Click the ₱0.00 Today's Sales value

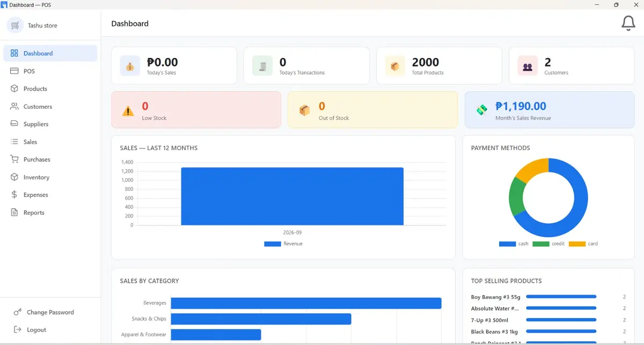click(162, 63)
